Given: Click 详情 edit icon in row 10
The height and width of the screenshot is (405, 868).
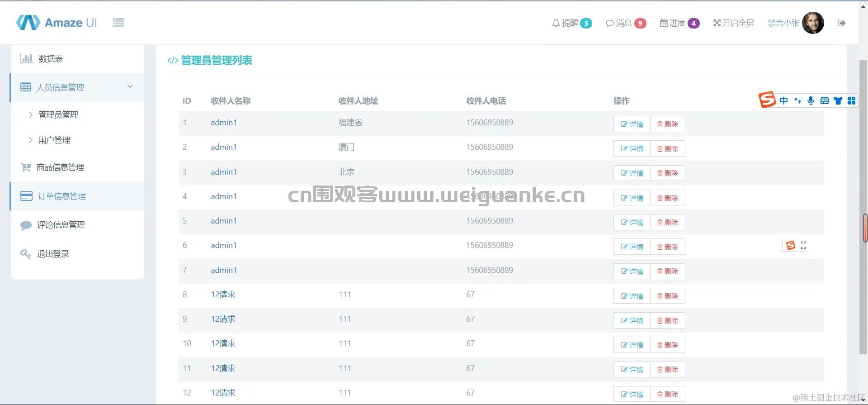Looking at the screenshot, I should pos(624,345).
